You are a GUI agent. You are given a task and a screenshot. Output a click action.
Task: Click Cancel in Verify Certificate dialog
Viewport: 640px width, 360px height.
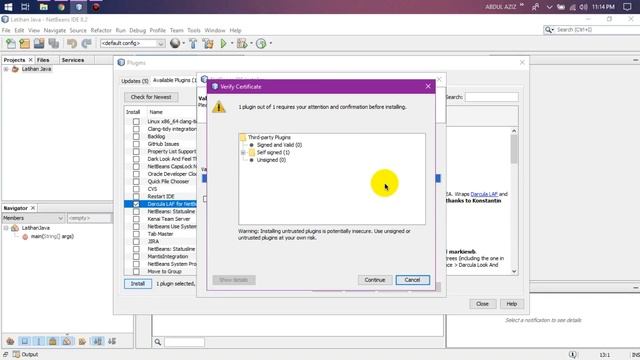point(412,280)
